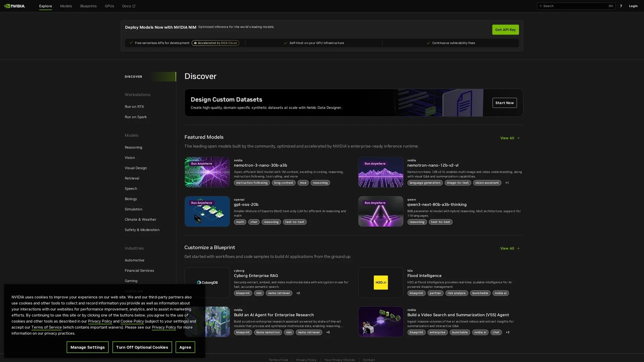Click the math tag on gpt-oss-20b
Screen dimensions: 644x362
tap(240, 222)
